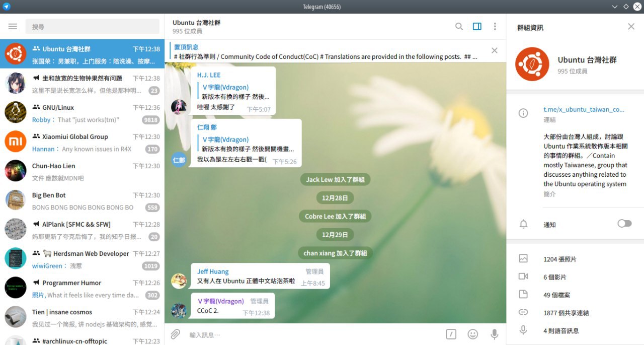This screenshot has height=345, width=644.
Task: Click the Telegram icon in the title bar
Action: tap(6, 6)
